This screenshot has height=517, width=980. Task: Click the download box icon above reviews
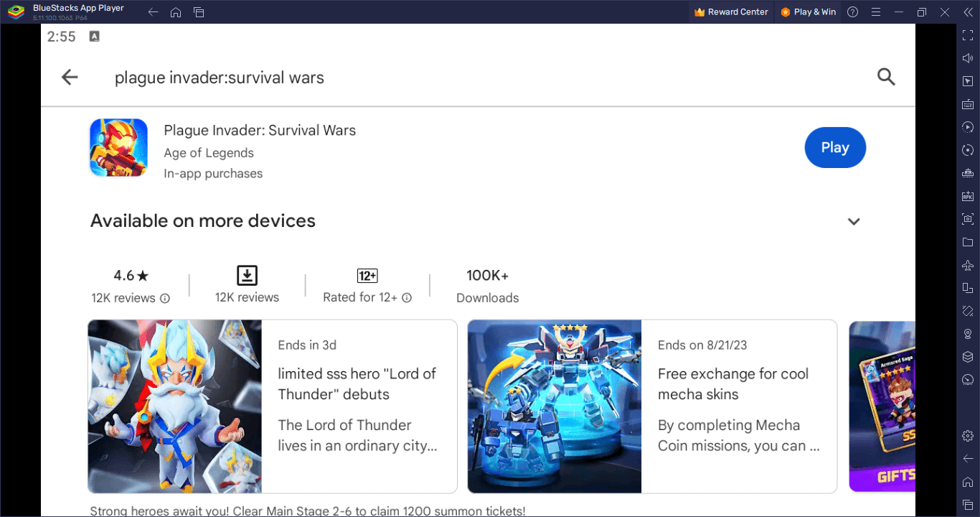[x=247, y=275]
